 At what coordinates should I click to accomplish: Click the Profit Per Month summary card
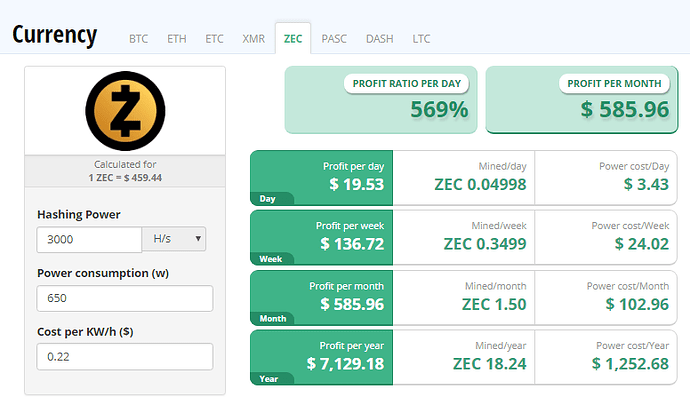point(582,100)
